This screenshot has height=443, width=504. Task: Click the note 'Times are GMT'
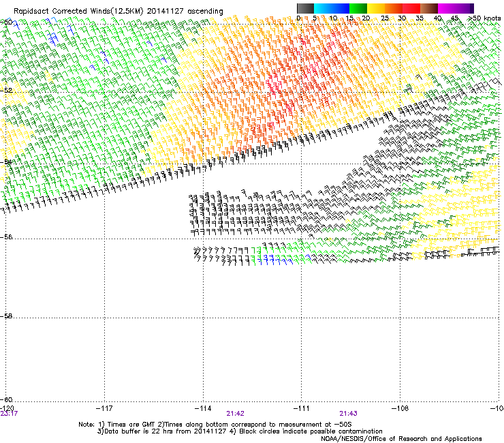coord(131,425)
